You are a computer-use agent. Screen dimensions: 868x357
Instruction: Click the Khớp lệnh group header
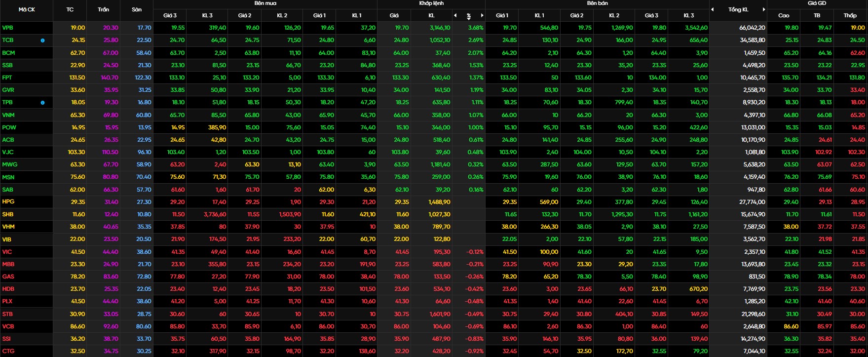click(x=431, y=3)
